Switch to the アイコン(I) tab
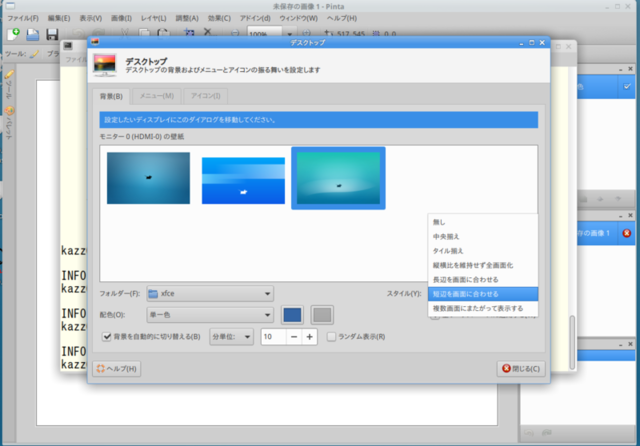640x446 pixels. pyautogui.click(x=205, y=96)
